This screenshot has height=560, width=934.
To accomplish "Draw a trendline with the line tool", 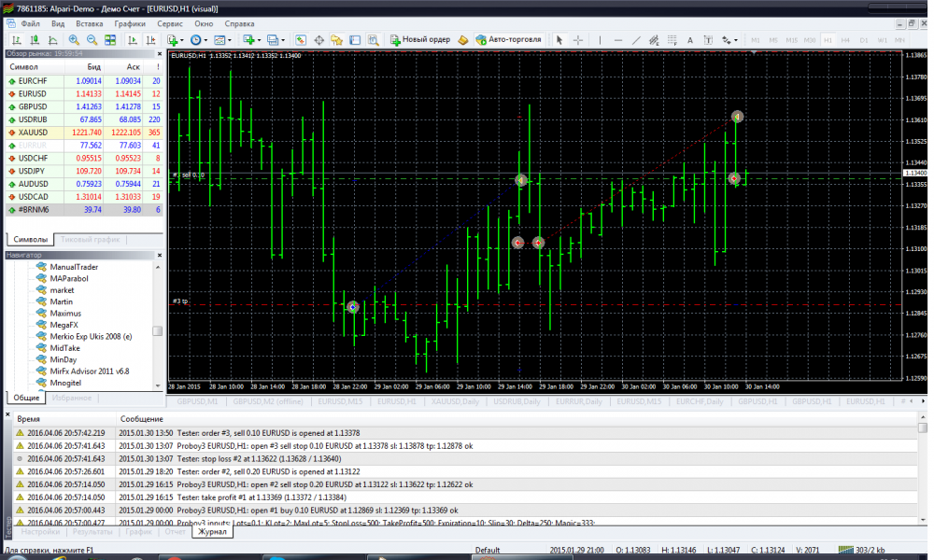I will click(x=635, y=40).
